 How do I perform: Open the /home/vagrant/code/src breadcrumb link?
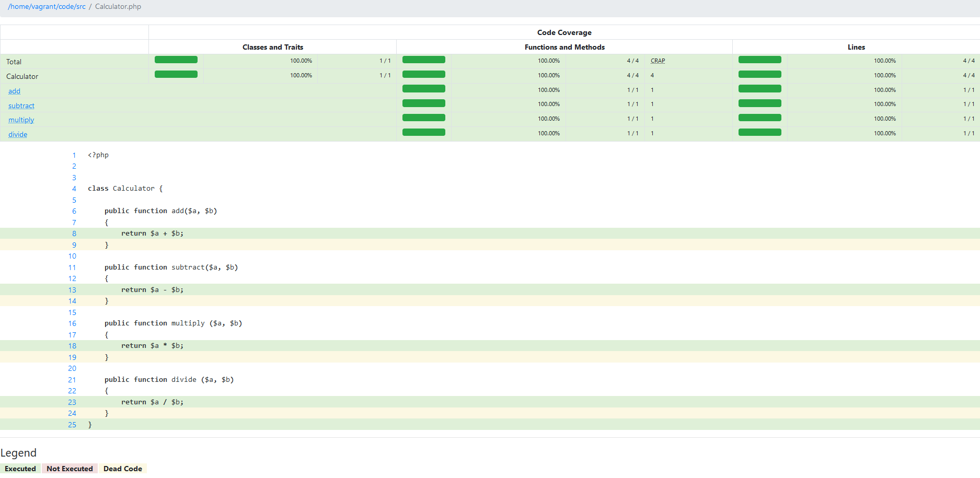pos(47,7)
